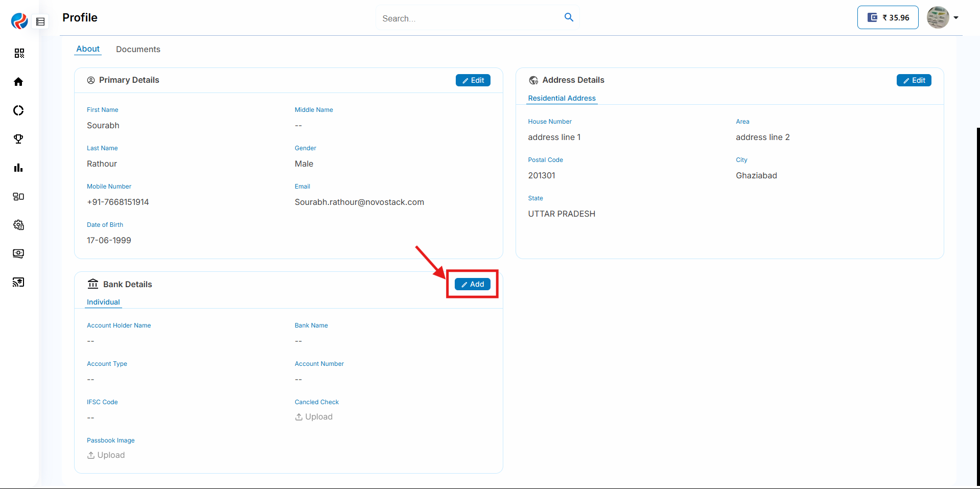
Task: Switch to the Documents tab
Action: click(138, 49)
